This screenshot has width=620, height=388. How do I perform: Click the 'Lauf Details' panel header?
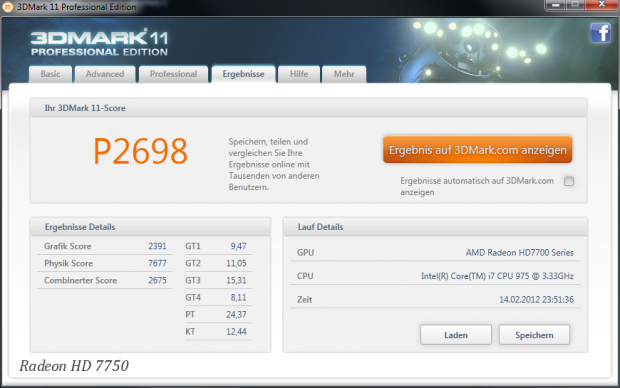tap(435, 227)
